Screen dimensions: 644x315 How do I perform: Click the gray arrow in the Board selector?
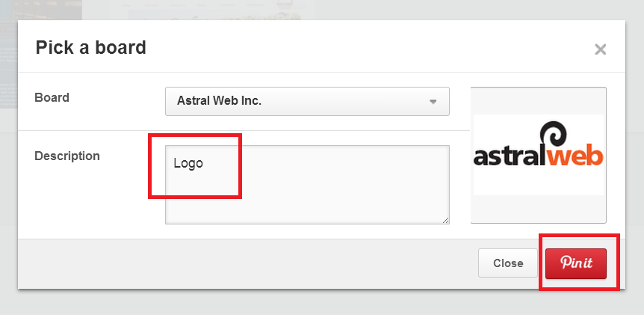coord(433,102)
